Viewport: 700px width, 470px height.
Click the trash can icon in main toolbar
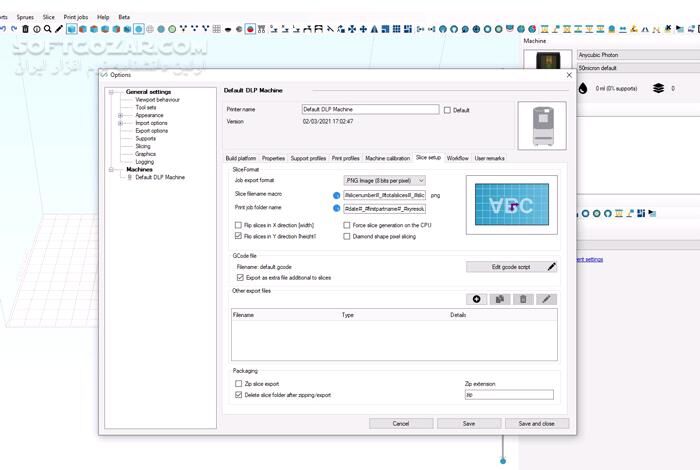coord(25,29)
